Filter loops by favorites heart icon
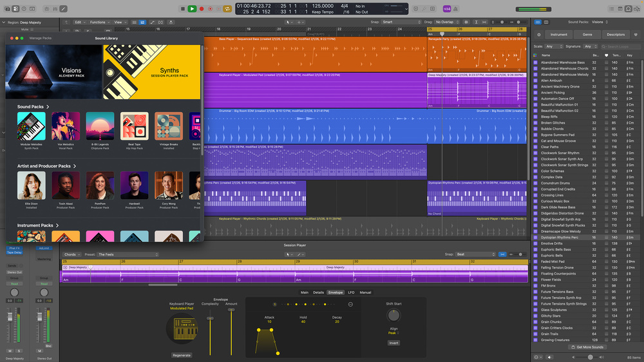Image resolution: width=644 pixels, height=362 pixels. pyautogui.click(x=606, y=55)
